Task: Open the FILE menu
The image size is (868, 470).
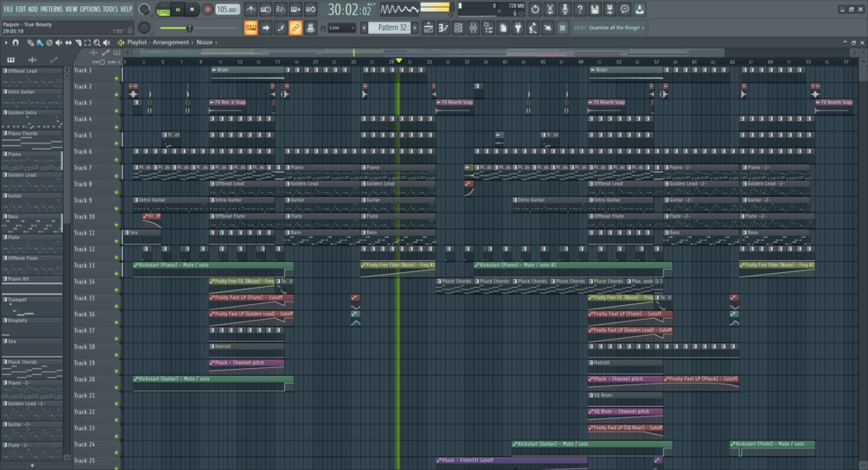Action: pyautogui.click(x=9, y=9)
